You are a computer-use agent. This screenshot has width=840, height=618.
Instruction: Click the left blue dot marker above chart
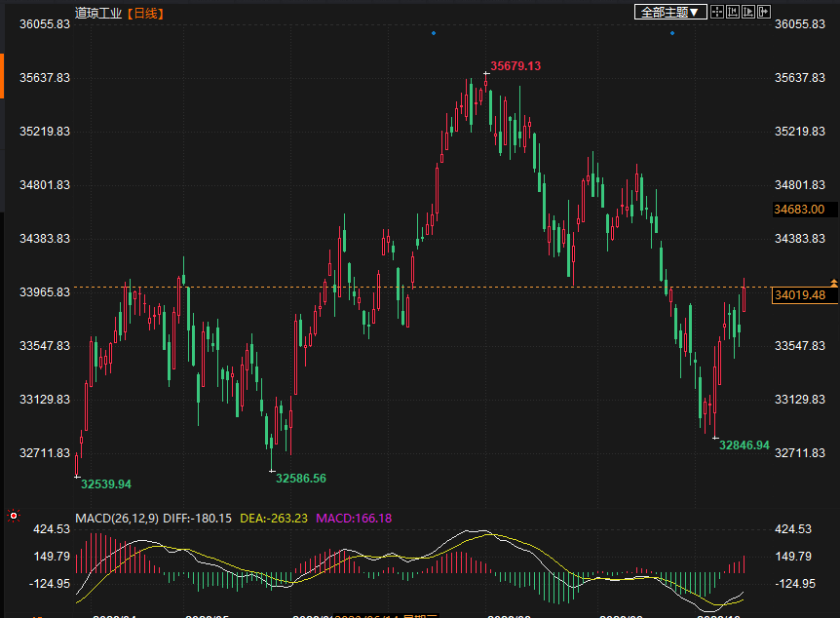(x=434, y=33)
